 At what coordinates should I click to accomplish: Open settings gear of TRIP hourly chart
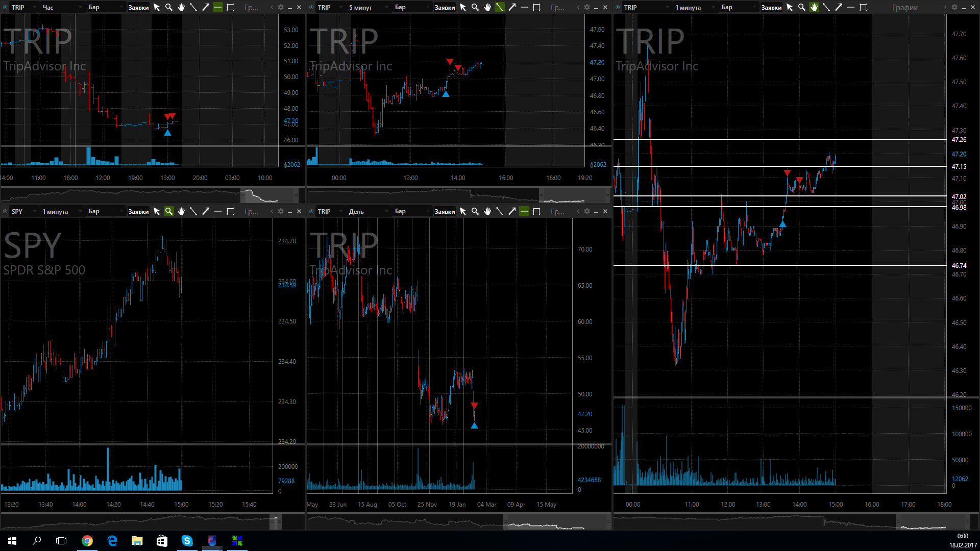pyautogui.click(x=281, y=7)
